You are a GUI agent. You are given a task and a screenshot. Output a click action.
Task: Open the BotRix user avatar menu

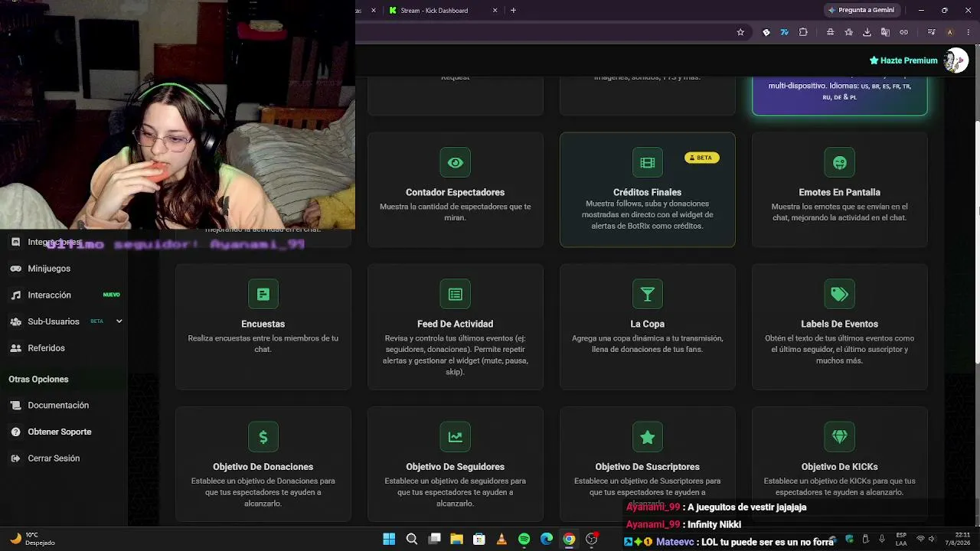click(x=955, y=60)
